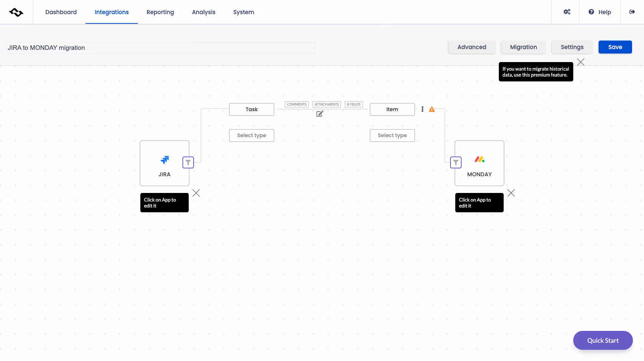Select the MONDAY app icon node
Screen dimensions: 644x361
479,163
